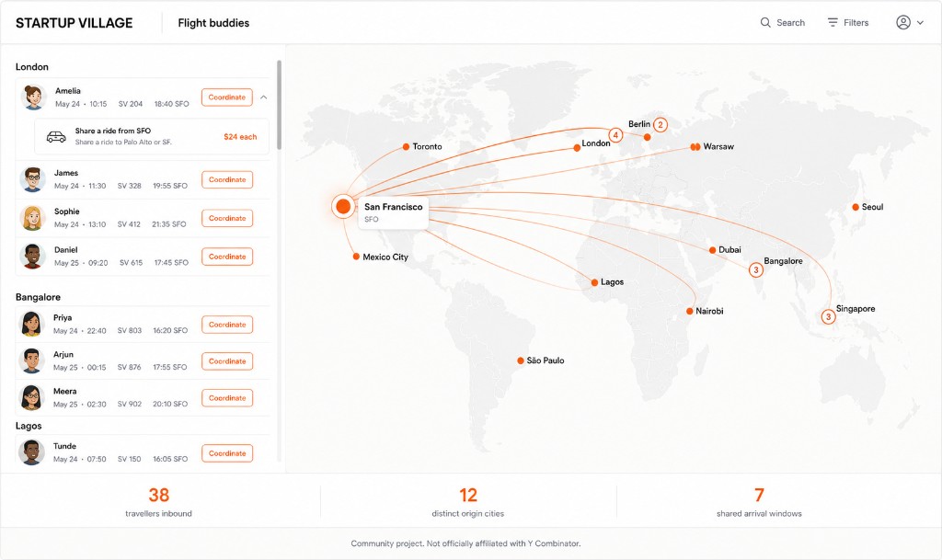
Task: Open Sophie's avatar thumbnail
Action: coord(32,218)
